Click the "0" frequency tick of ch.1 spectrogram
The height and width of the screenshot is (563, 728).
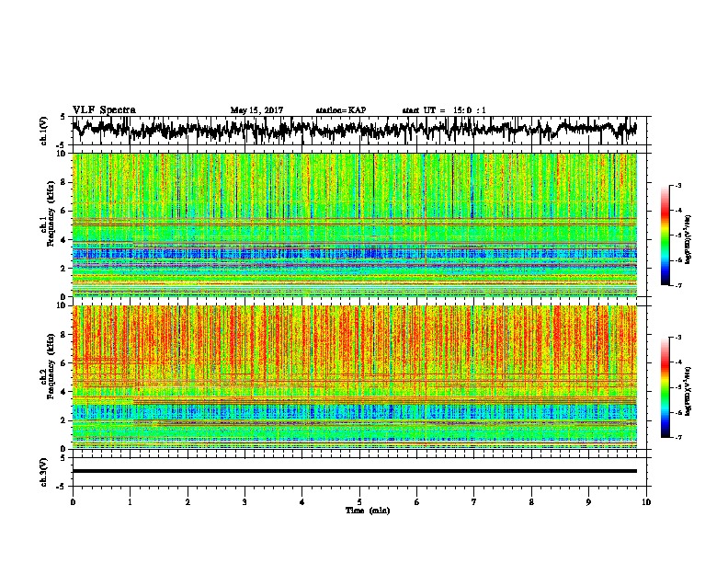coord(65,296)
